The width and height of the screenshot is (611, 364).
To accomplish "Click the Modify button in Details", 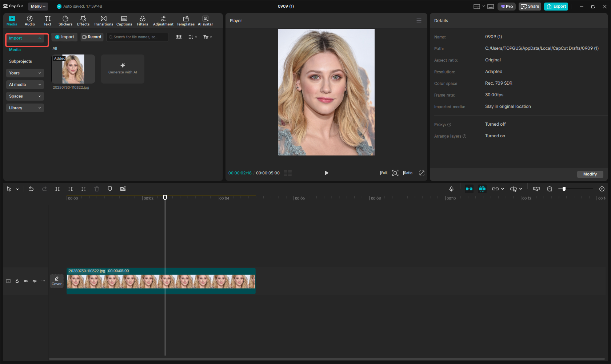I will tap(590, 174).
